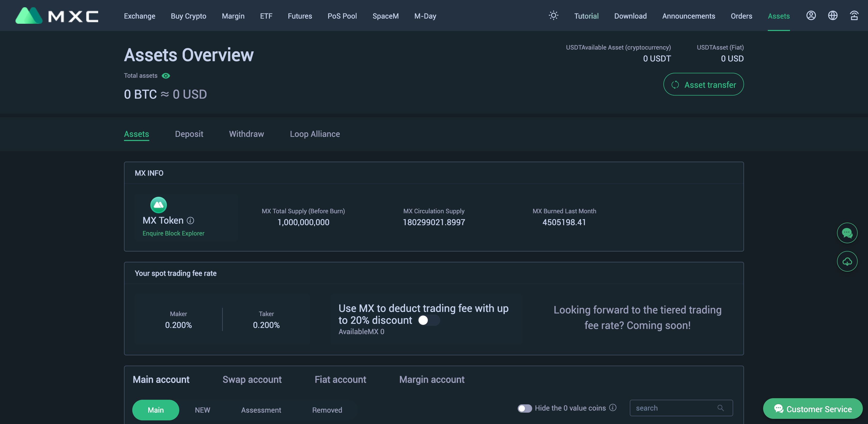Open the floating chat bubble icon

pyautogui.click(x=847, y=233)
